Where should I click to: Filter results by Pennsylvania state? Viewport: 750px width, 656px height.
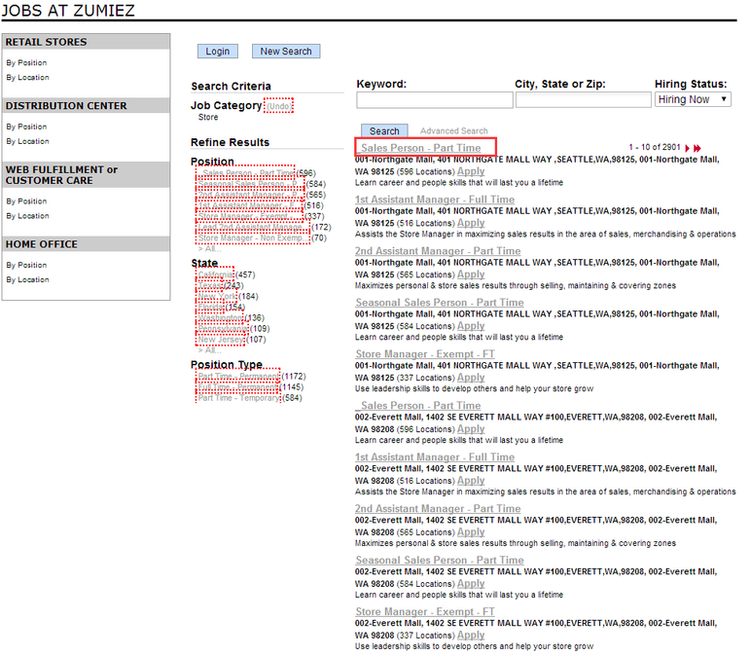pos(223,329)
